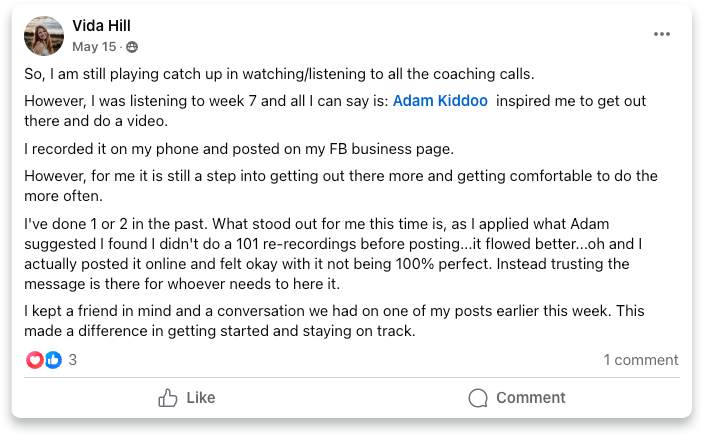
Task: Open the Adam Kiddoo mention link
Action: coord(440,100)
